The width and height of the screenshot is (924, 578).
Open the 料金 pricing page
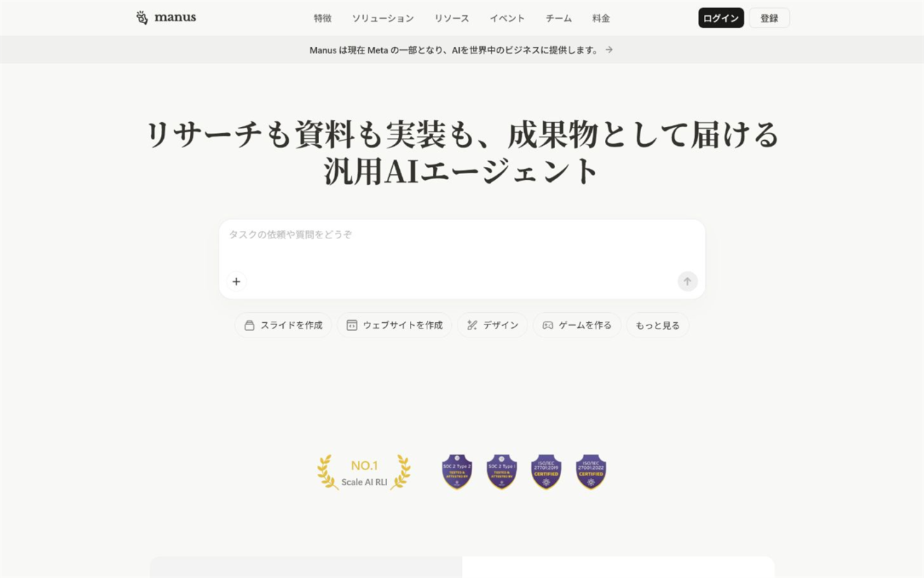click(x=601, y=18)
